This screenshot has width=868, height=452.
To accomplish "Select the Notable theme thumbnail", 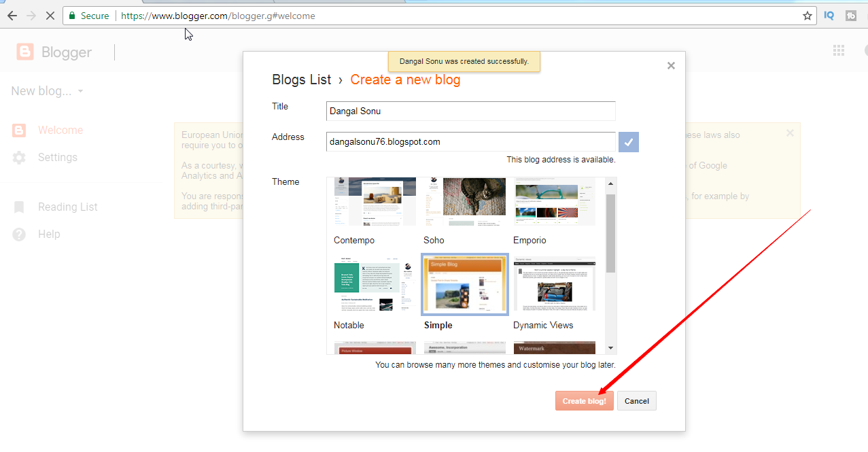I will [375, 284].
